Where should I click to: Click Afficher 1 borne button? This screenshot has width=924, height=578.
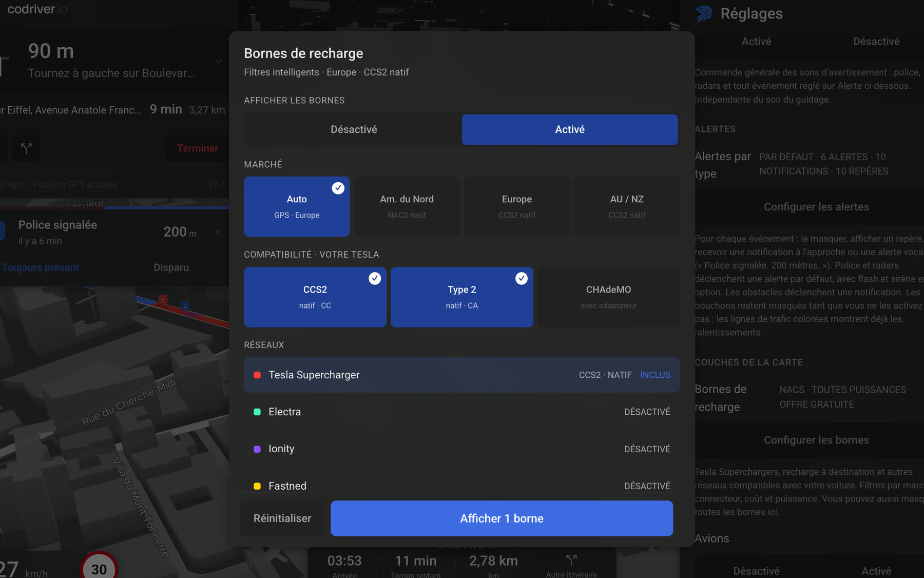coord(502,518)
